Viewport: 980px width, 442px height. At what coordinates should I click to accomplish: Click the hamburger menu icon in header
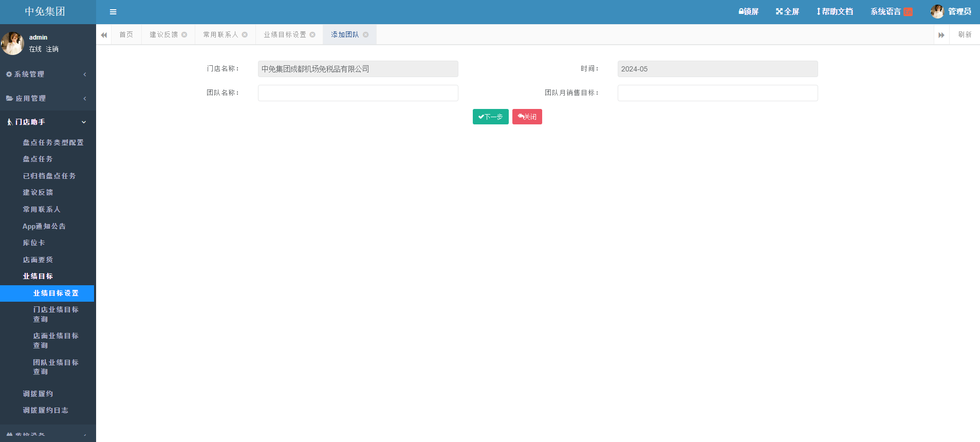[x=113, y=12]
